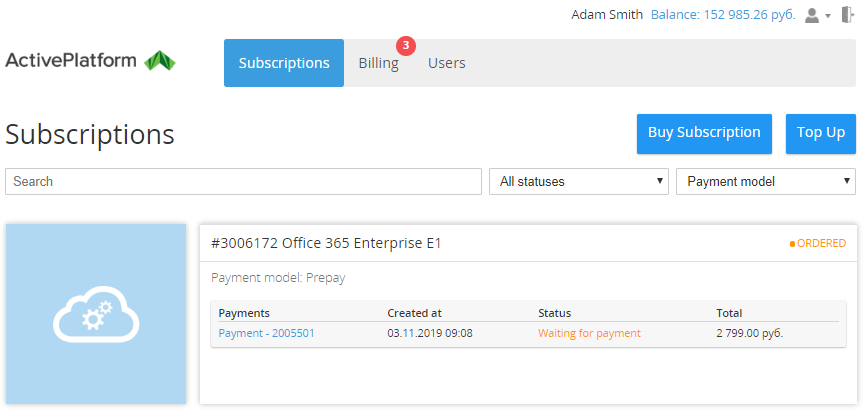This screenshot has height=419, width=865.
Task: Click the logout door icon
Action: click(847, 15)
